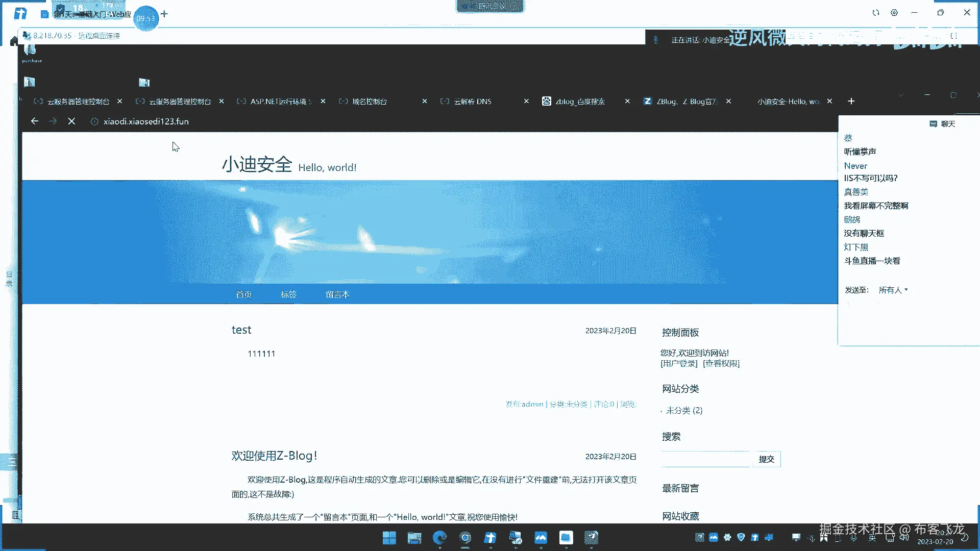
Task: Switch to 云解析 DNS tab
Action: (x=473, y=102)
